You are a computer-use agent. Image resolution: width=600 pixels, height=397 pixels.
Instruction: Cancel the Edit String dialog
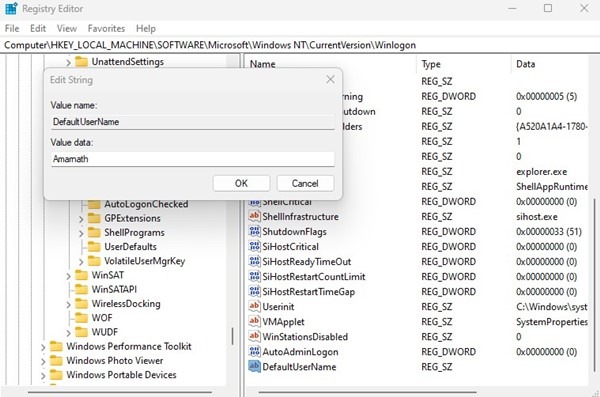pos(305,183)
